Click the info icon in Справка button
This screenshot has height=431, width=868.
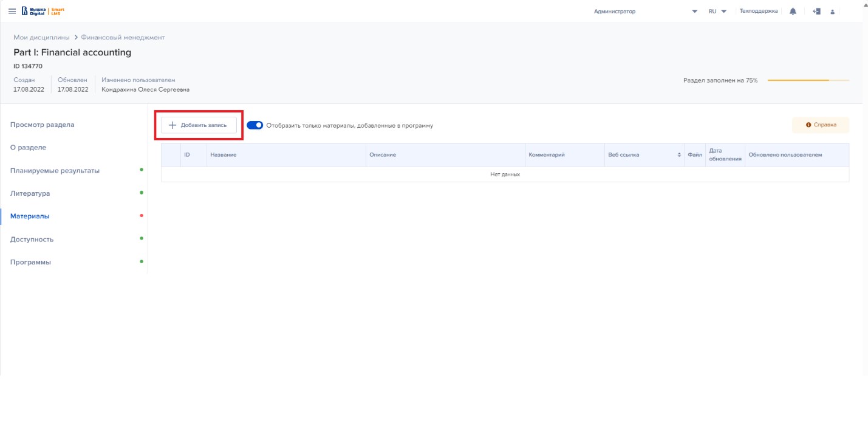point(808,125)
